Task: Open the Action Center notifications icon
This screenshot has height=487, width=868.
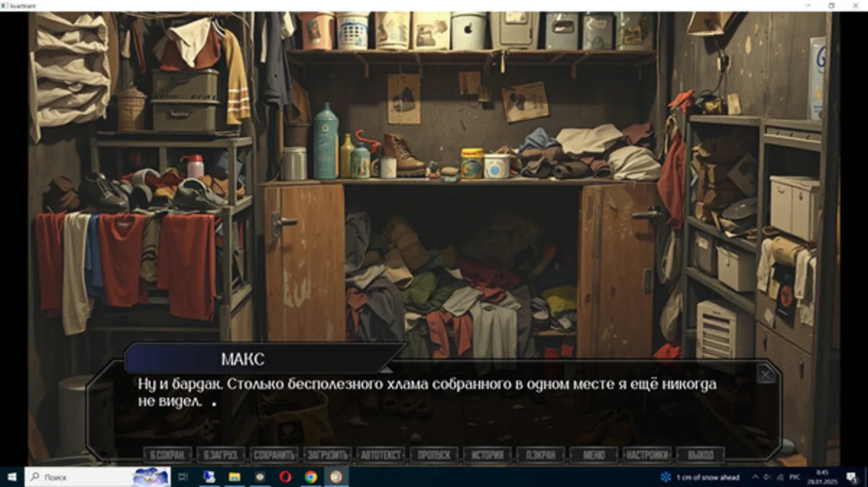Action: (x=852, y=478)
